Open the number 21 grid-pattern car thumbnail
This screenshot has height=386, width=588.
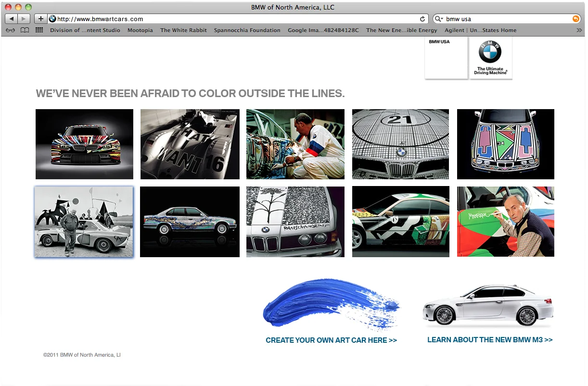(400, 144)
